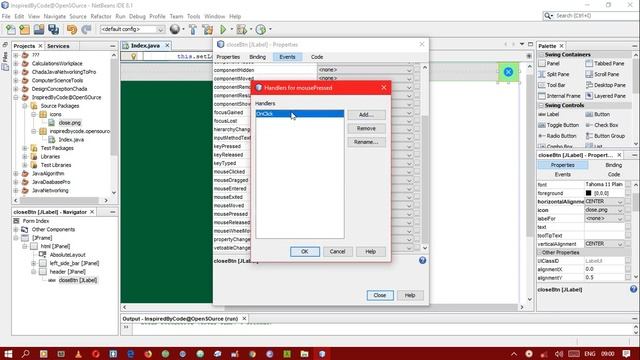Click the blue help icon in Properties dialog
Image resolution: width=640 pixels, height=360 pixels.
(x=422, y=260)
